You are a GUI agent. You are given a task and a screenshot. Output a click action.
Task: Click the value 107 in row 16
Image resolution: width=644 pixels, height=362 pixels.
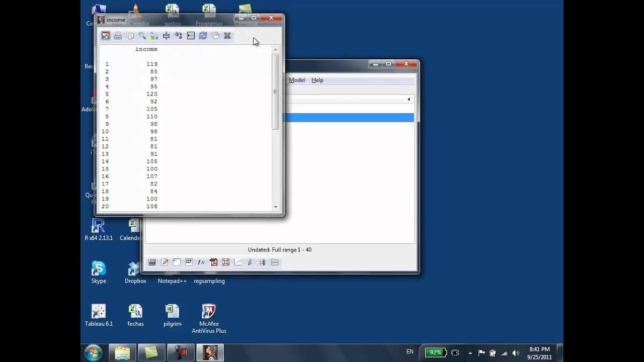pos(152,176)
